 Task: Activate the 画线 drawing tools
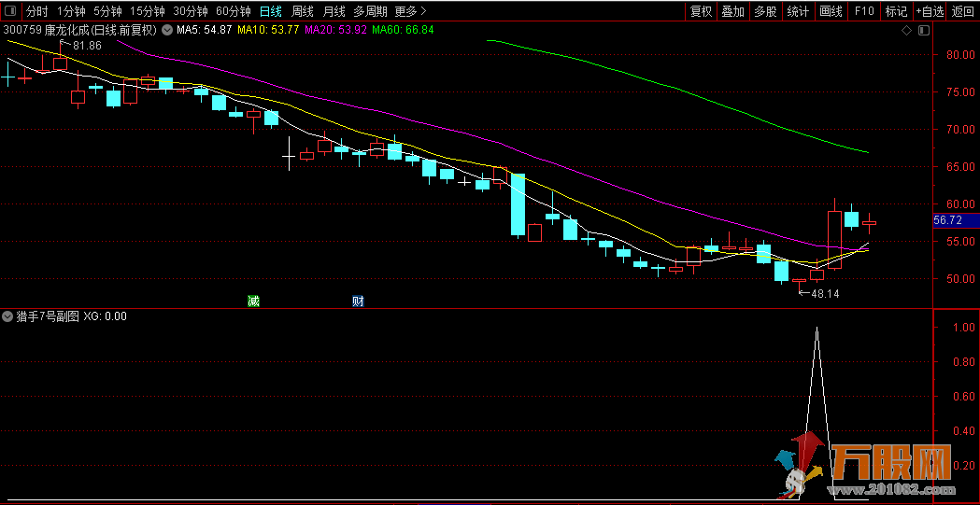pos(831,10)
